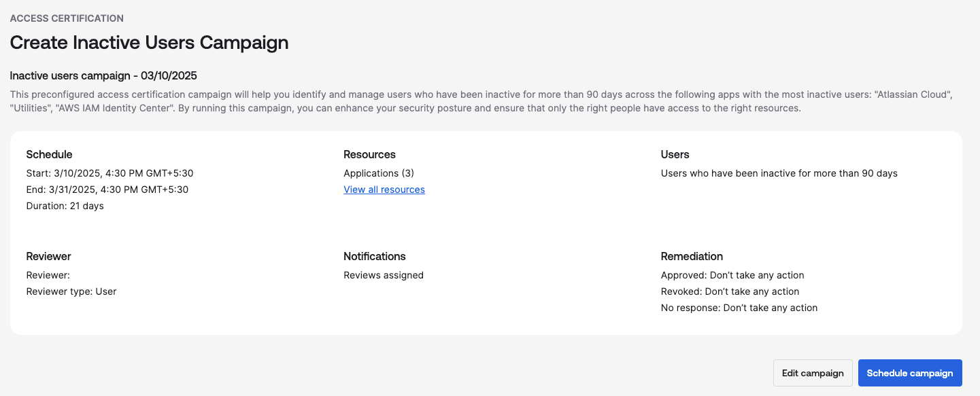The height and width of the screenshot is (396, 980).
Task: Open the View all resources link
Action: pyautogui.click(x=384, y=190)
